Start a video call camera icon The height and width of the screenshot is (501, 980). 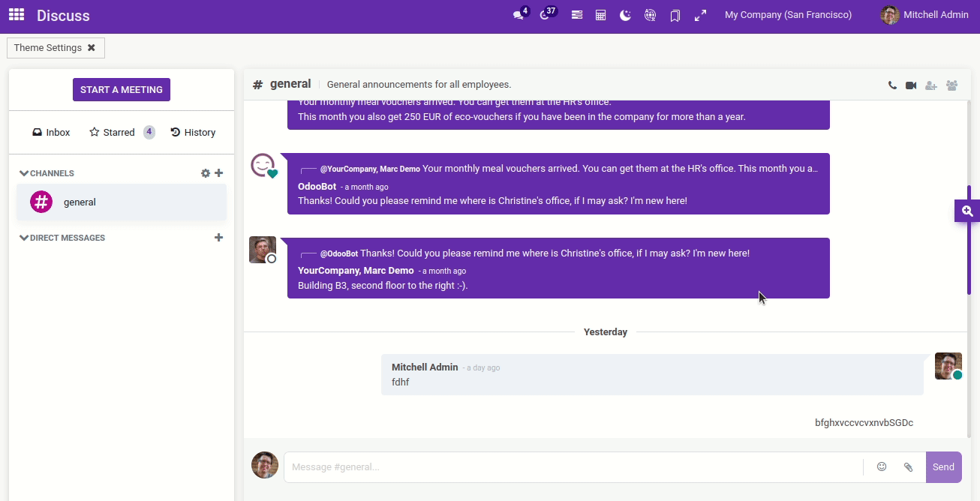point(911,85)
